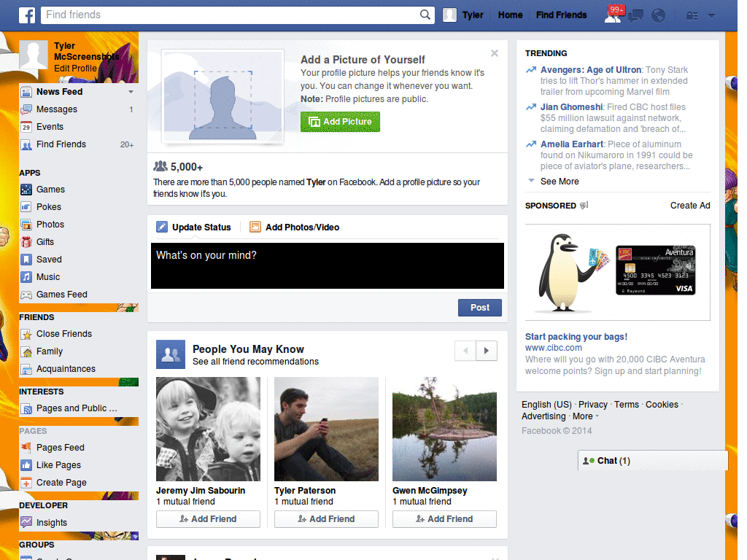Go to Home in top bar
This screenshot has height=560, width=747.
point(510,15)
